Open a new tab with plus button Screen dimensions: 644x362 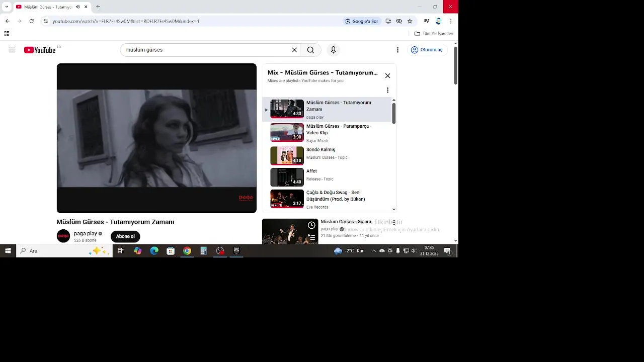coord(98,7)
